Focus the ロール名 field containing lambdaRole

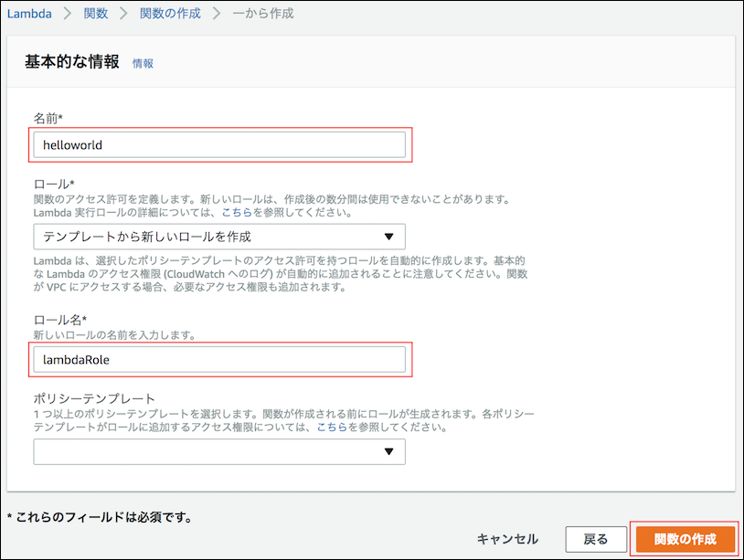(x=219, y=359)
